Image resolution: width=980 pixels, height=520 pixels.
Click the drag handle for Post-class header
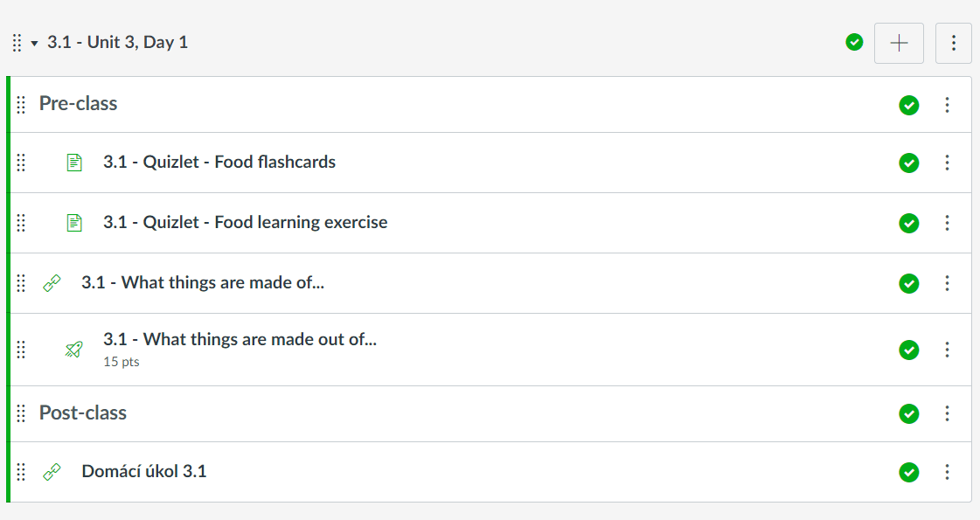point(21,413)
